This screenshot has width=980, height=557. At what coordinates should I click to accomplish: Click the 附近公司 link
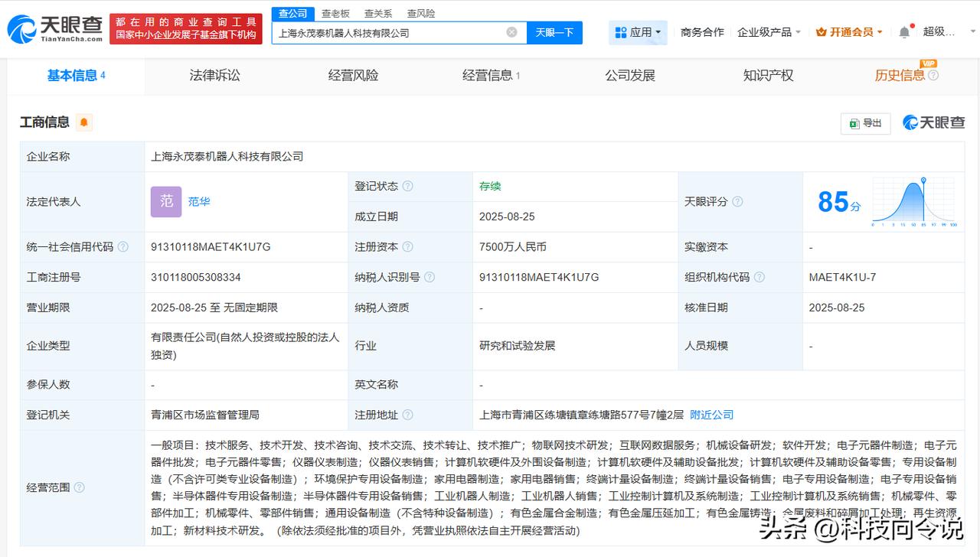[x=712, y=415]
